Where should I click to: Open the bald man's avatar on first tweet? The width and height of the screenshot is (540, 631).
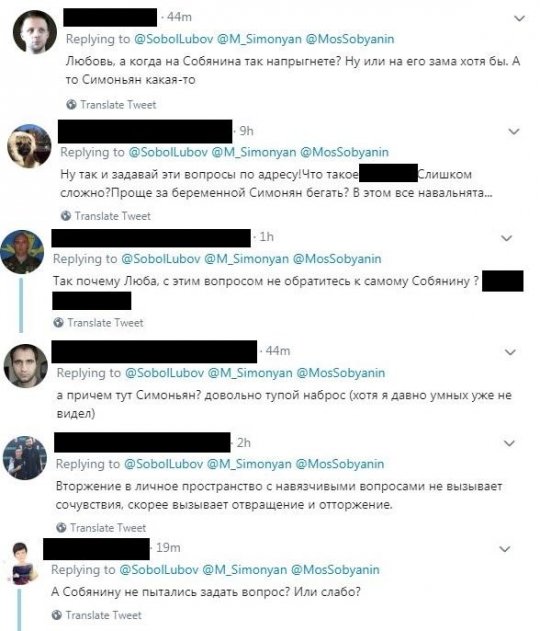[x=35, y=32]
